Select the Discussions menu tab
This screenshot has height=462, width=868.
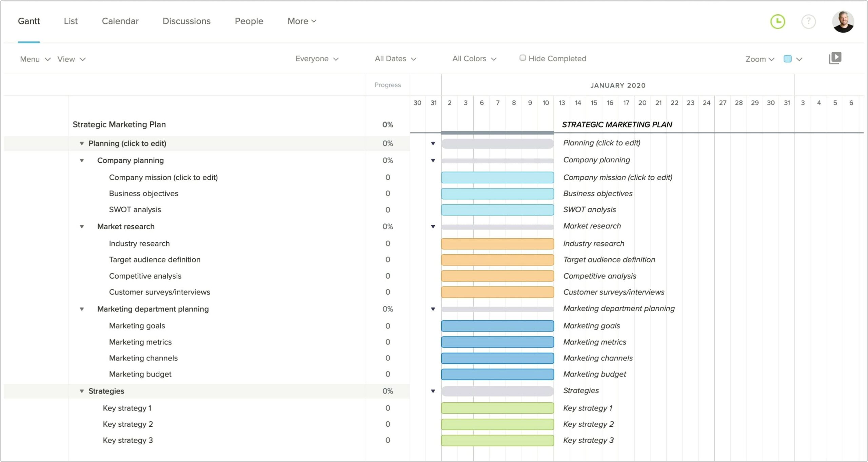coord(186,21)
